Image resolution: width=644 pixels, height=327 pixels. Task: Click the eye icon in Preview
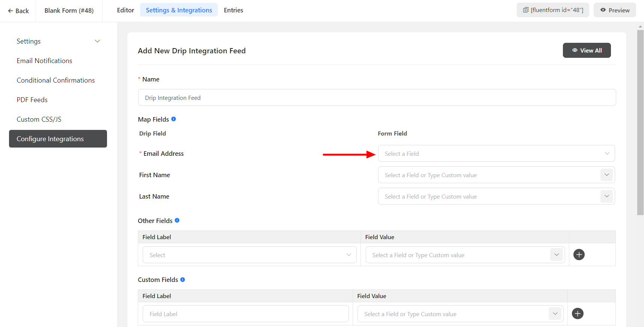[603, 10]
